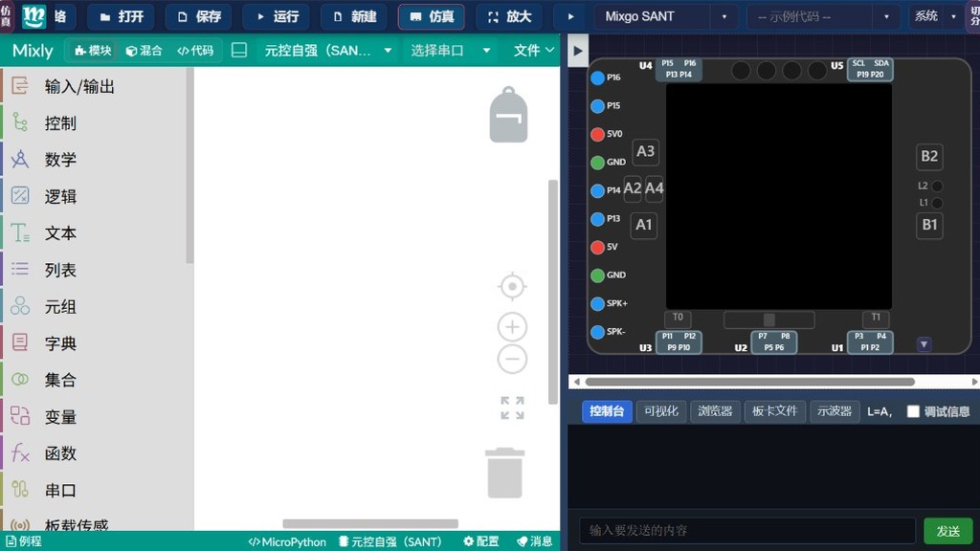Open the 选择串口 dropdown
Screen dimensions: 980x551
pyautogui.click(x=450, y=51)
